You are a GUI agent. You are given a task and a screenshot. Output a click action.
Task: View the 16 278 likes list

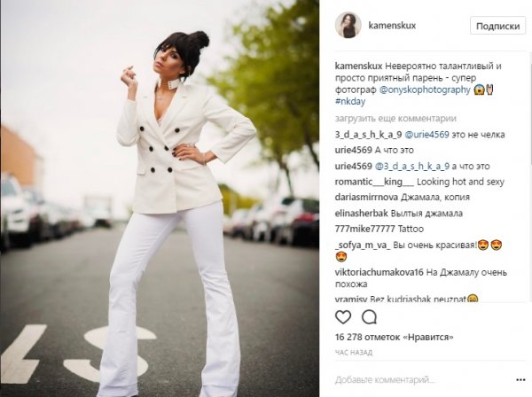coord(394,338)
